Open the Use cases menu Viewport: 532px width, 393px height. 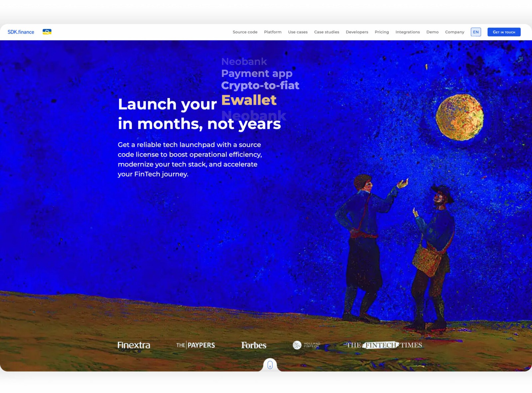click(x=298, y=32)
